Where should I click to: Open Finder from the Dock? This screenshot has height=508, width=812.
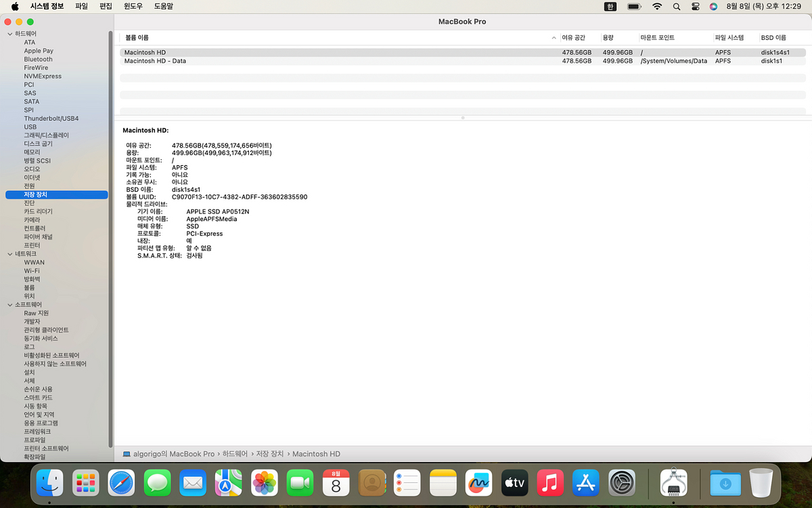click(x=50, y=483)
